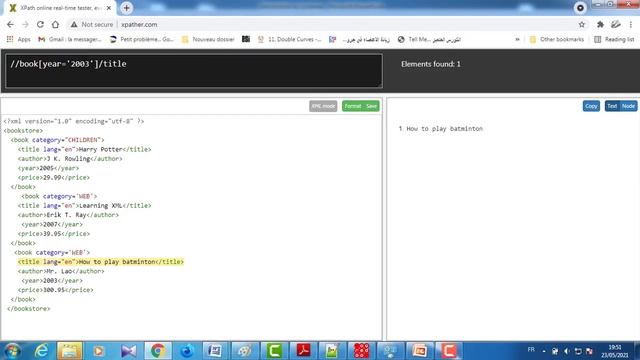Click the Erik T. Ray author line
This screenshot has width=640, height=360.
(x=68, y=215)
